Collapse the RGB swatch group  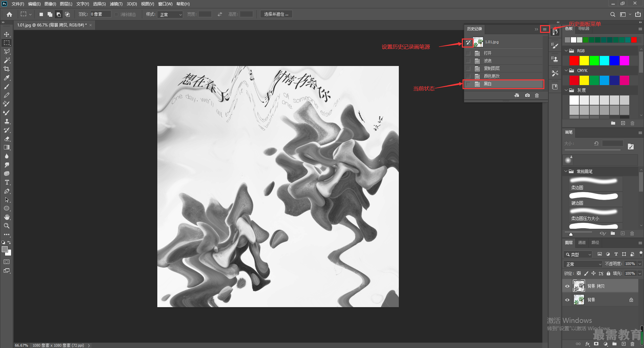[566, 51]
